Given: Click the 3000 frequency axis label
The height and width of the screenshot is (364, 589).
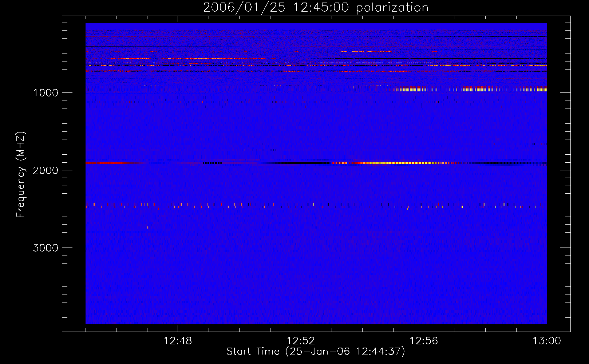Looking at the screenshot, I should pyautogui.click(x=46, y=248).
